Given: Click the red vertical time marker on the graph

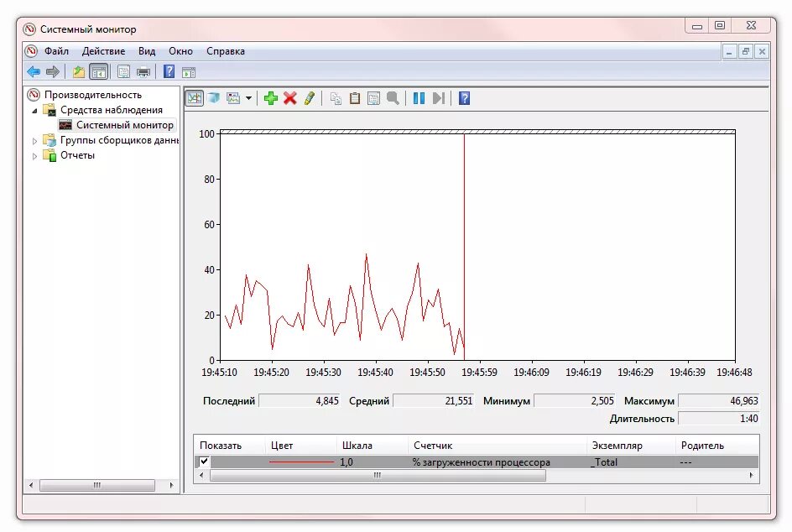Looking at the screenshot, I should pos(464,247).
